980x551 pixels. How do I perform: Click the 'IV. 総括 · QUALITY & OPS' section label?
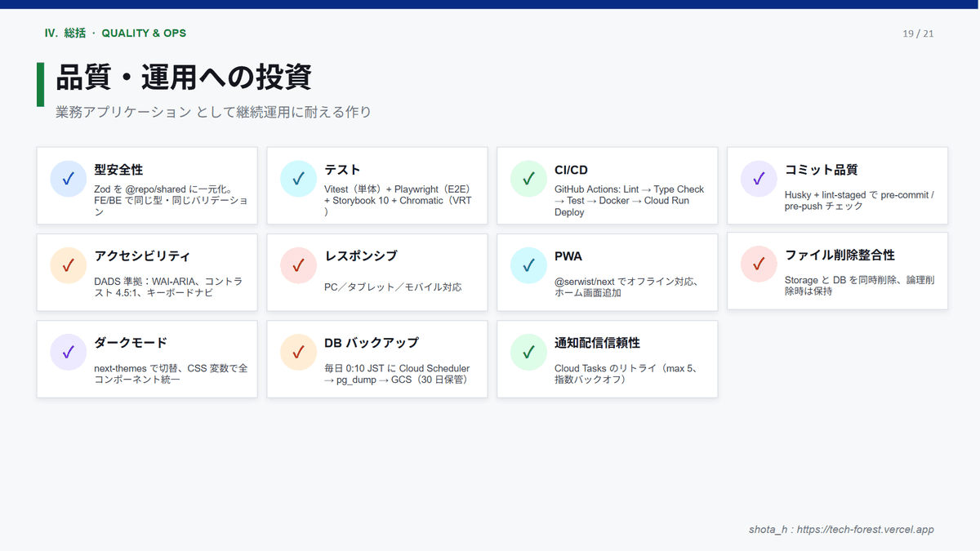[115, 33]
